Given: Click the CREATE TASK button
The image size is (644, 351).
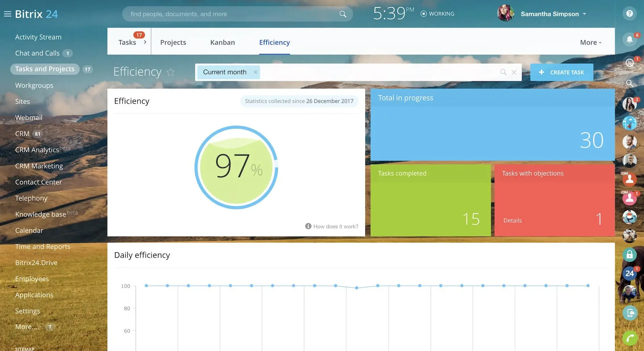Looking at the screenshot, I should (x=561, y=72).
